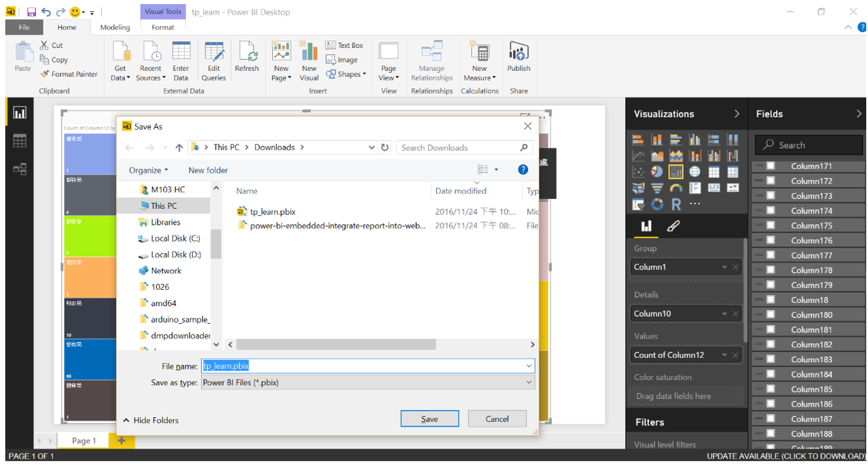The image size is (868, 474).
Task: Insert a New Visual from the ribbon
Action: point(309,61)
